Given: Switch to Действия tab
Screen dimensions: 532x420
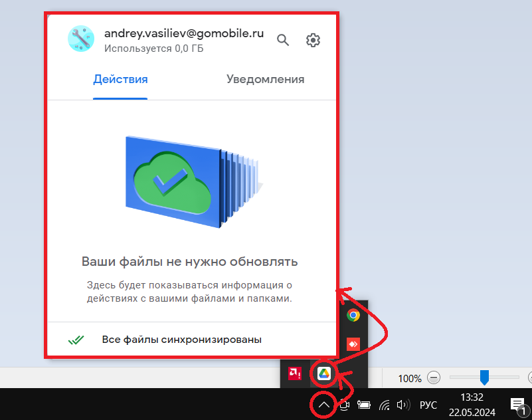Looking at the screenshot, I should click(120, 80).
